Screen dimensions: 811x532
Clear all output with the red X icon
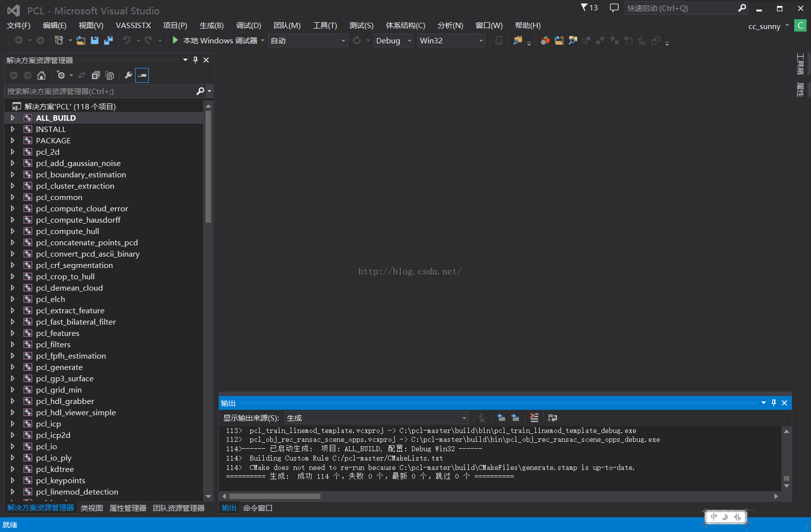pos(534,418)
